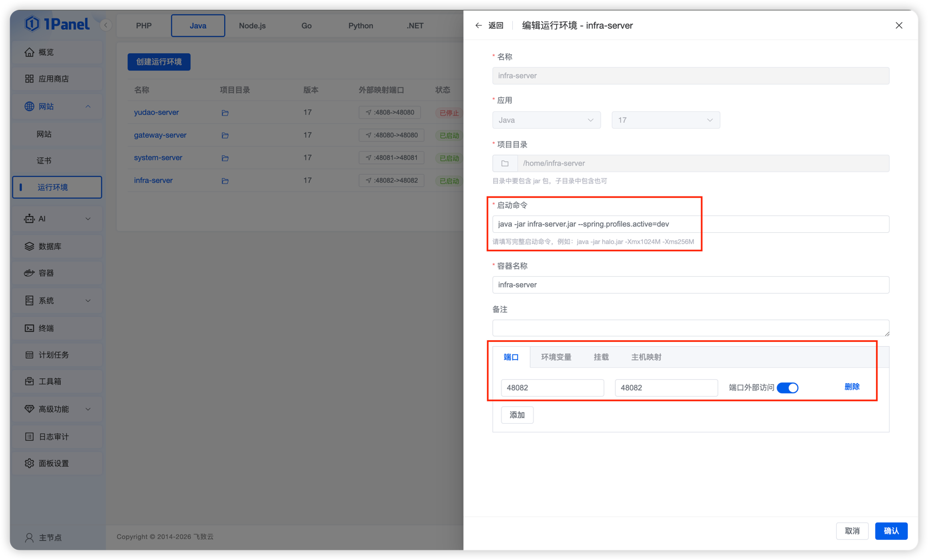Image resolution: width=928 pixels, height=560 pixels.
Task: Toggle the 端口外部访问 switch off
Action: pos(787,388)
